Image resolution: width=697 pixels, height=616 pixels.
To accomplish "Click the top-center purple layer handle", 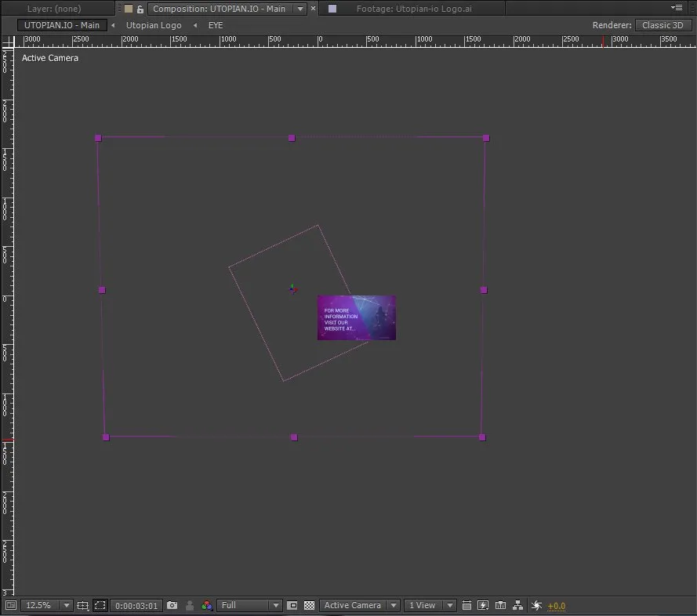I will [292, 138].
